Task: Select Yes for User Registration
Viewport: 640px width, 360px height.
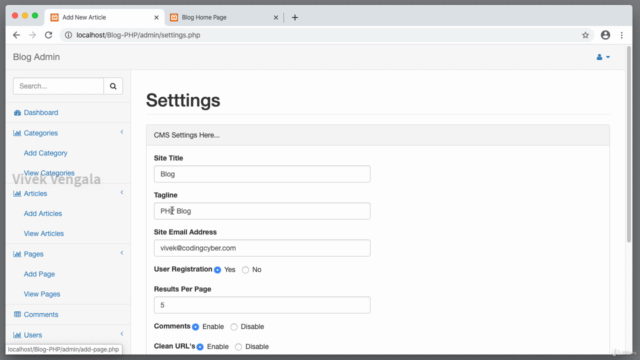Action: point(218,270)
